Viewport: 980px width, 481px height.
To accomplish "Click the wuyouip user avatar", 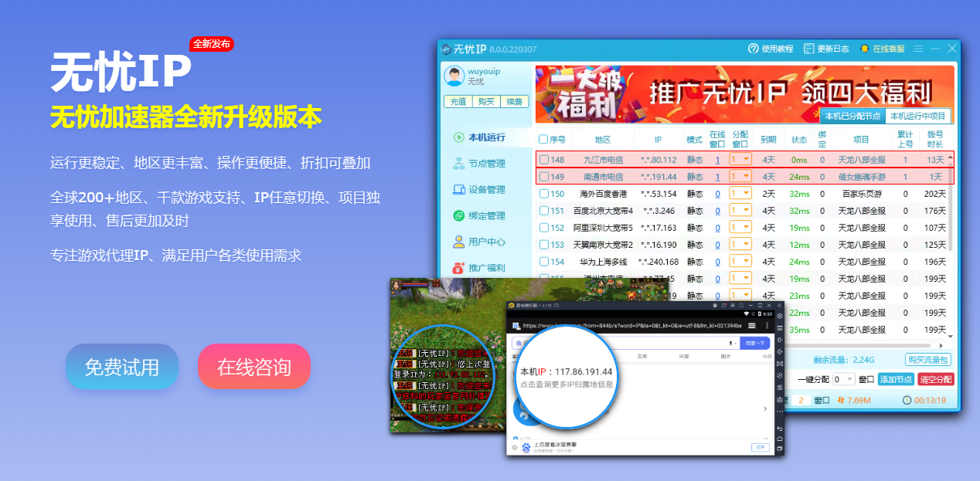I will click(454, 76).
